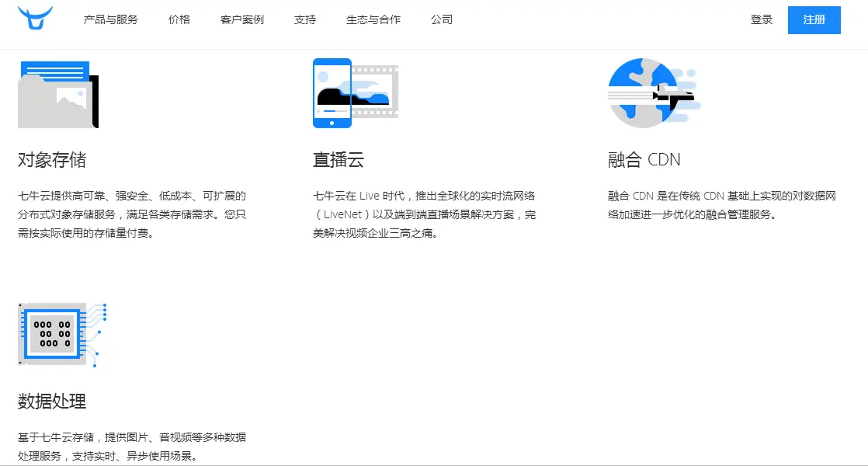This screenshot has height=466, width=868.
Task: Click the text starting 七牛云提供高可靠
Action: tap(132, 214)
